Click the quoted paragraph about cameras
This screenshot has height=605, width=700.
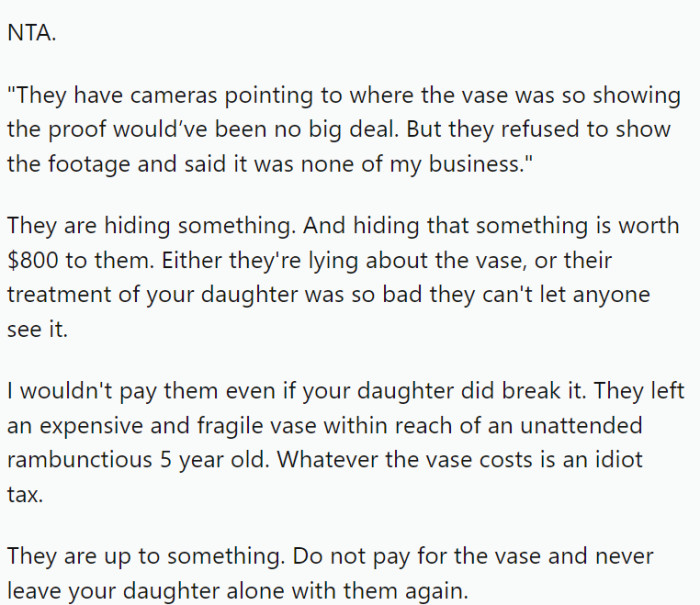(x=344, y=129)
